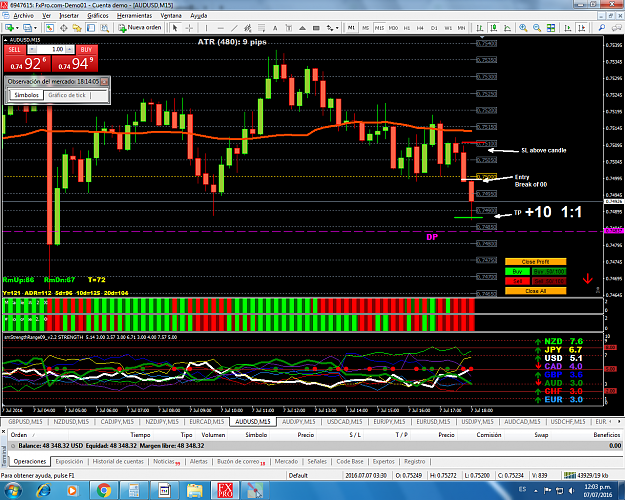Select the trendline tool

[234, 28]
